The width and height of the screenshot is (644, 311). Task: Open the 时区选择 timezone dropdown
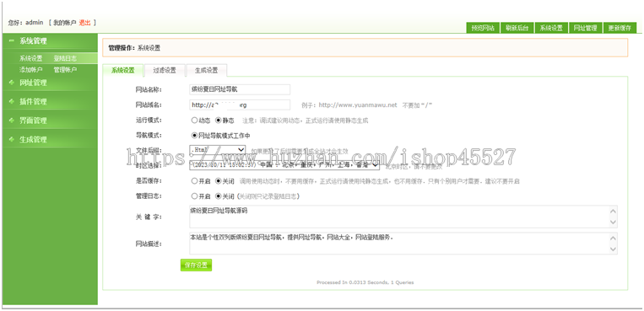point(284,165)
